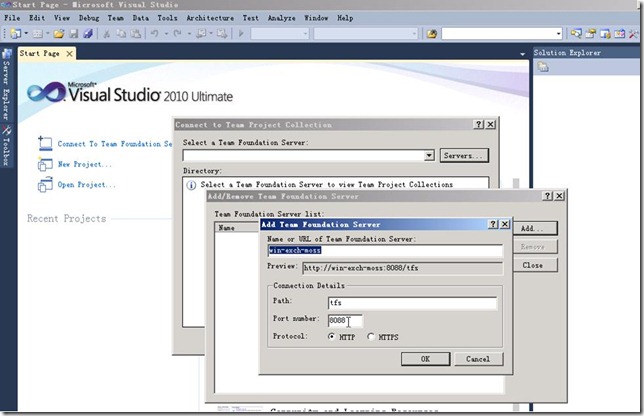This screenshot has width=644, height=416.
Task: Click the Open Project... link
Action: pyautogui.click(x=86, y=185)
